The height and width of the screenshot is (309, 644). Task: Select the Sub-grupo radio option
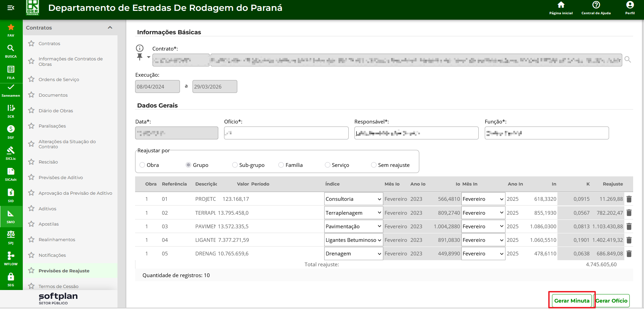coord(235,165)
